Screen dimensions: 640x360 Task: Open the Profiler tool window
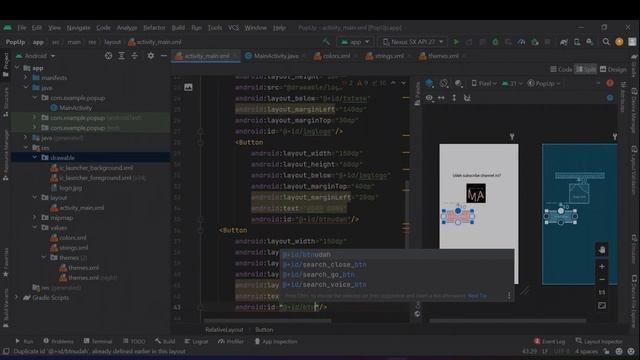coord(231,341)
